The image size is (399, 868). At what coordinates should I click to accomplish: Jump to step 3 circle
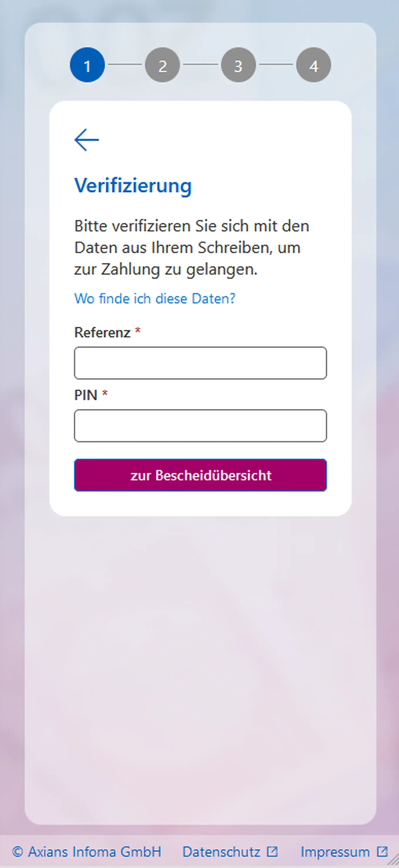(x=238, y=65)
